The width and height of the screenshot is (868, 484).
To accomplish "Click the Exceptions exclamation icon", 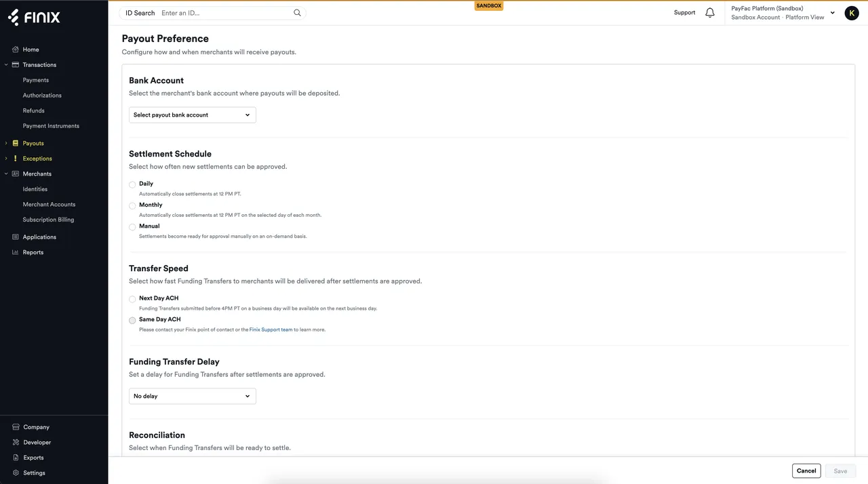I will 16,158.
